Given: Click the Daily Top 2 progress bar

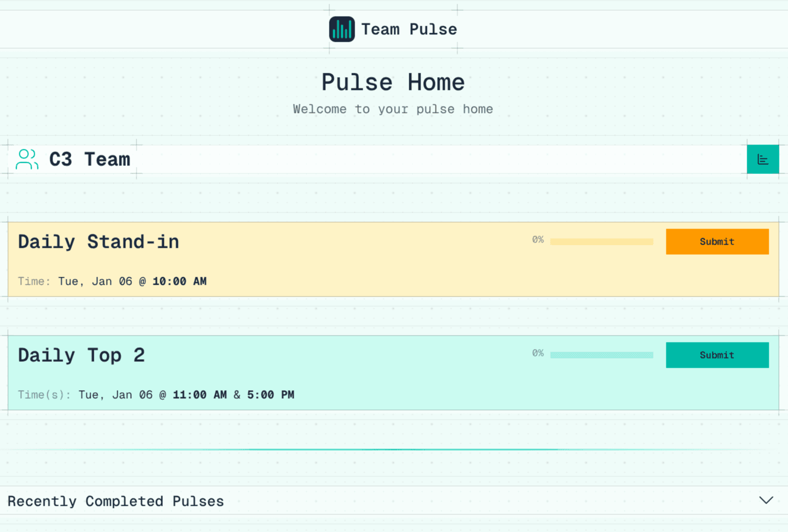Looking at the screenshot, I should (x=601, y=355).
